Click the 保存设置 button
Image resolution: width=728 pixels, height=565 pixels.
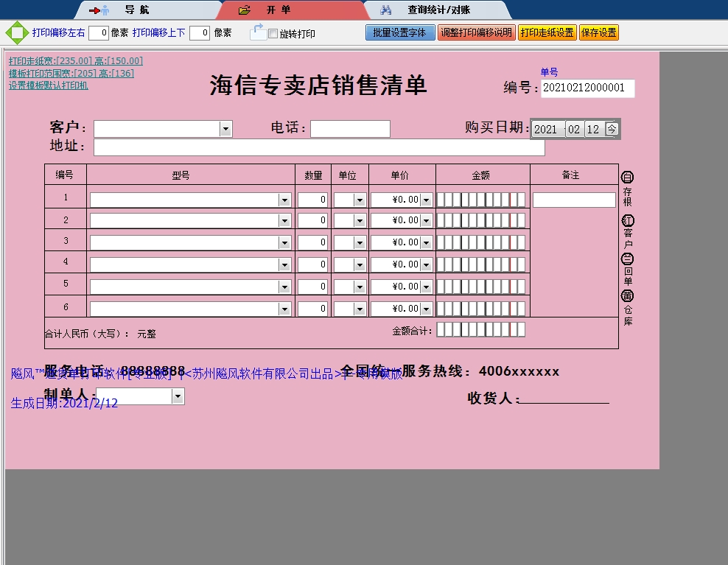(x=599, y=32)
